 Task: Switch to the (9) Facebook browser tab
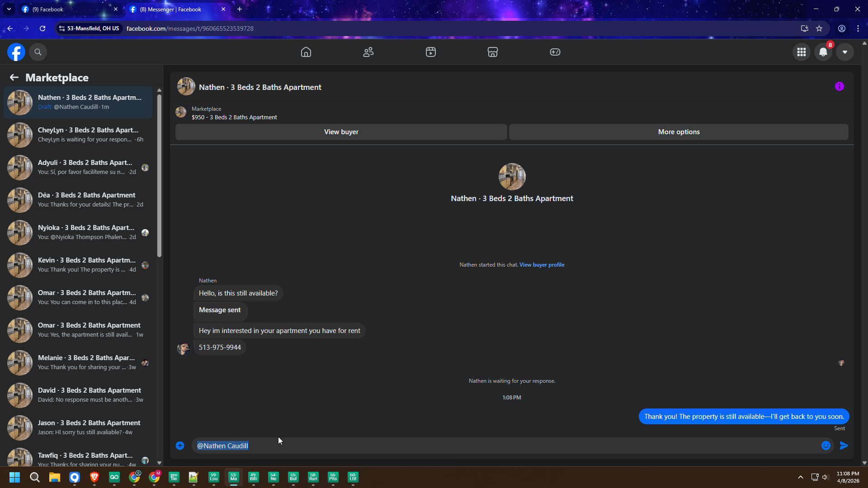coord(68,9)
